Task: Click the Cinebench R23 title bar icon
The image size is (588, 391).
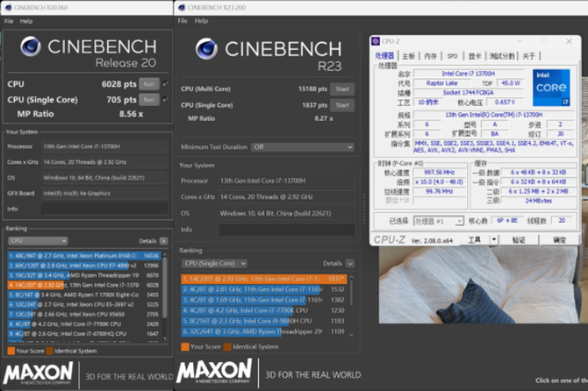Action: (182, 8)
